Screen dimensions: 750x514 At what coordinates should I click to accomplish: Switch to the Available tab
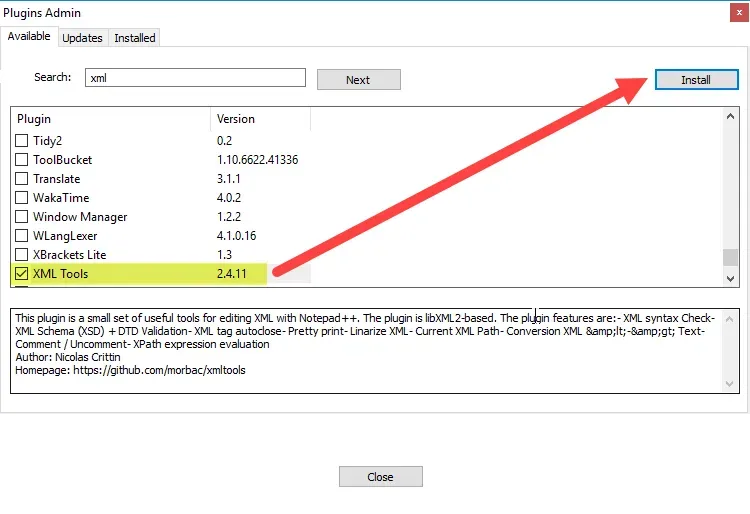(x=29, y=36)
